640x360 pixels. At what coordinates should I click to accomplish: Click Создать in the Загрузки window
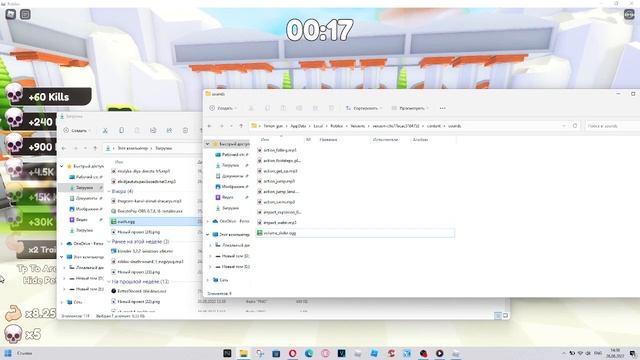coord(76,131)
